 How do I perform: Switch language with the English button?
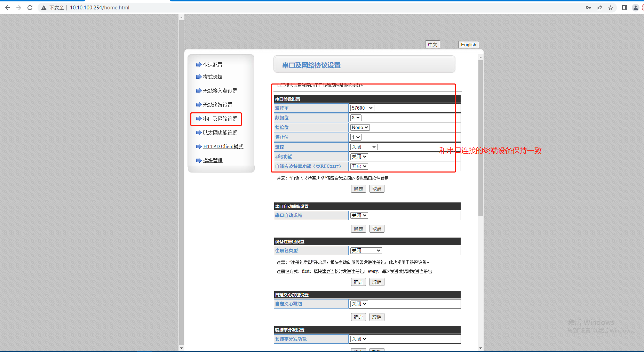pos(468,45)
